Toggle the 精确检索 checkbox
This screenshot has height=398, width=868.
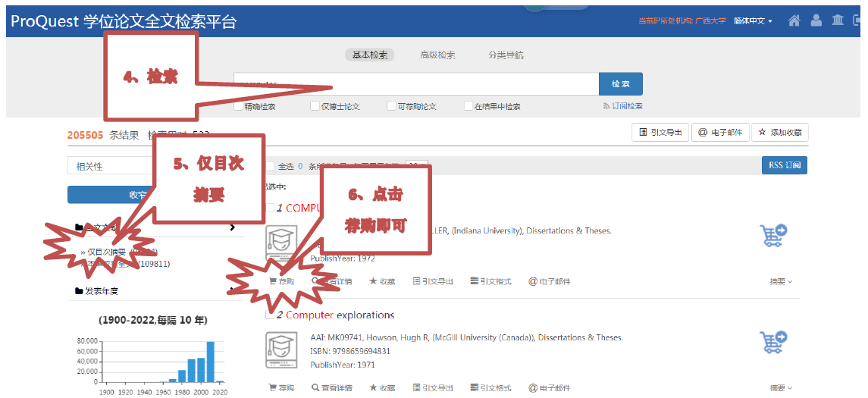tap(238, 105)
